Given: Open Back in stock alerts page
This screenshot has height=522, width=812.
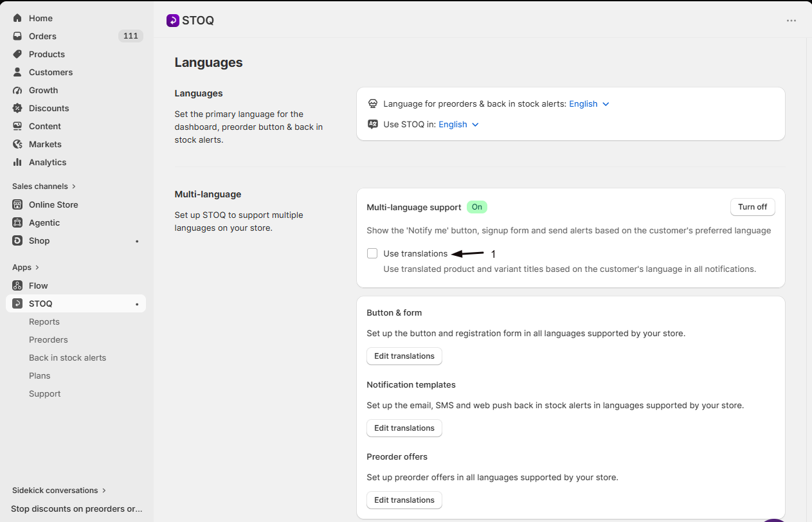Looking at the screenshot, I should (x=68, y=357).
